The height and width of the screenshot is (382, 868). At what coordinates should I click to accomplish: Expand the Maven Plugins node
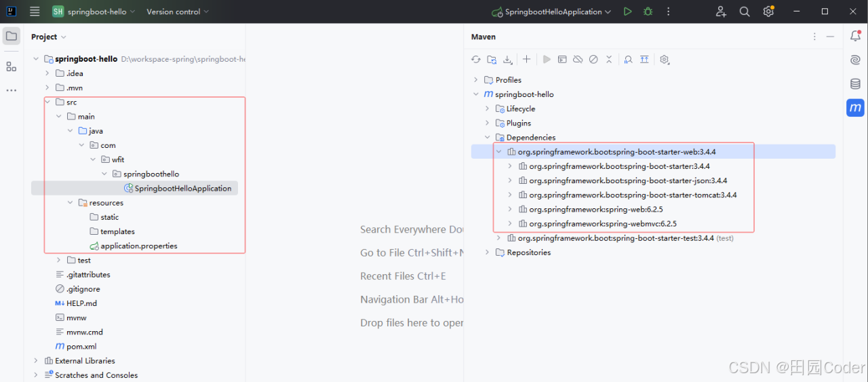(487, 123)
